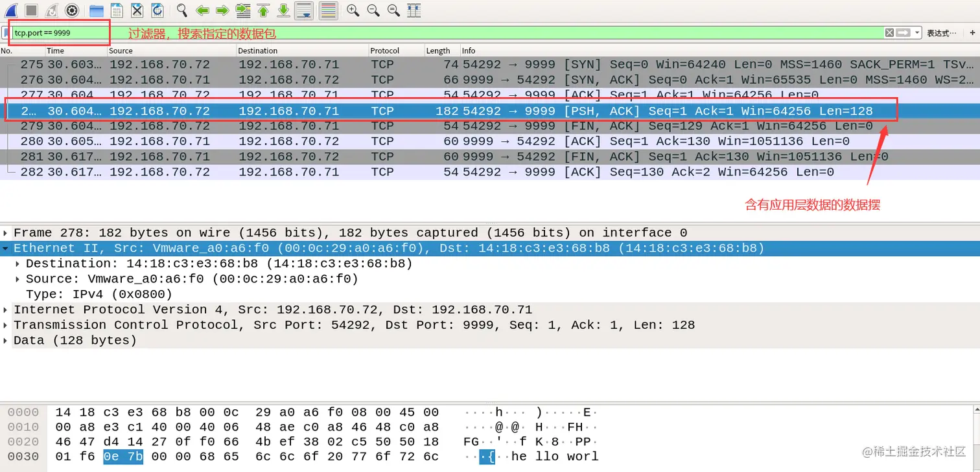Open the 表达式 expression builder
The image size is (980, 472).
point(942,32)
